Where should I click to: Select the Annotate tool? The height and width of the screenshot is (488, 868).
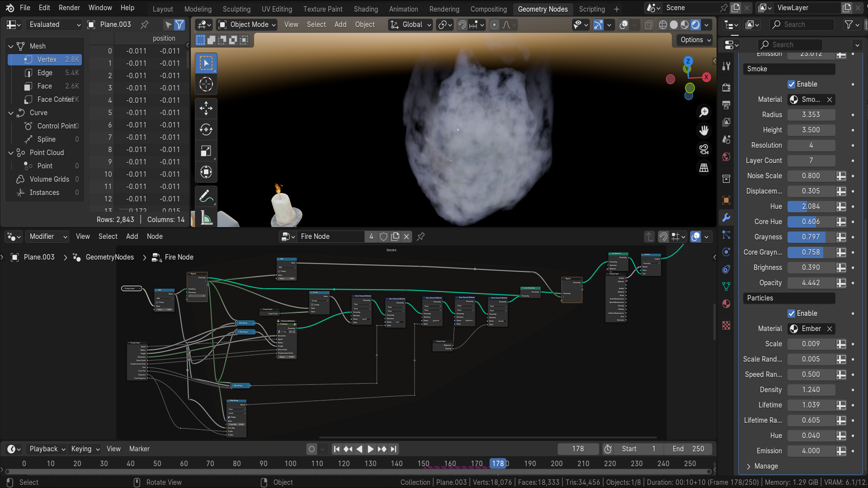click(x=206, y=196)
